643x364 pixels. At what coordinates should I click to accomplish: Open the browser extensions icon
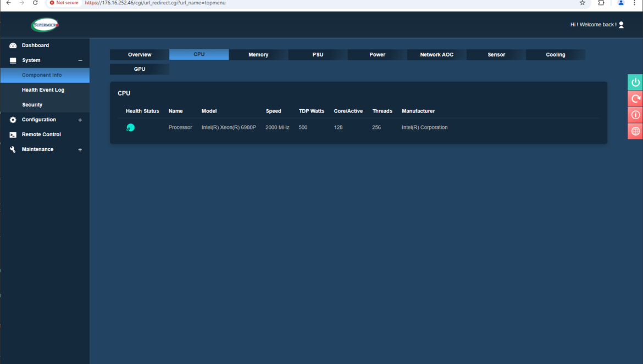coord(601,3)
